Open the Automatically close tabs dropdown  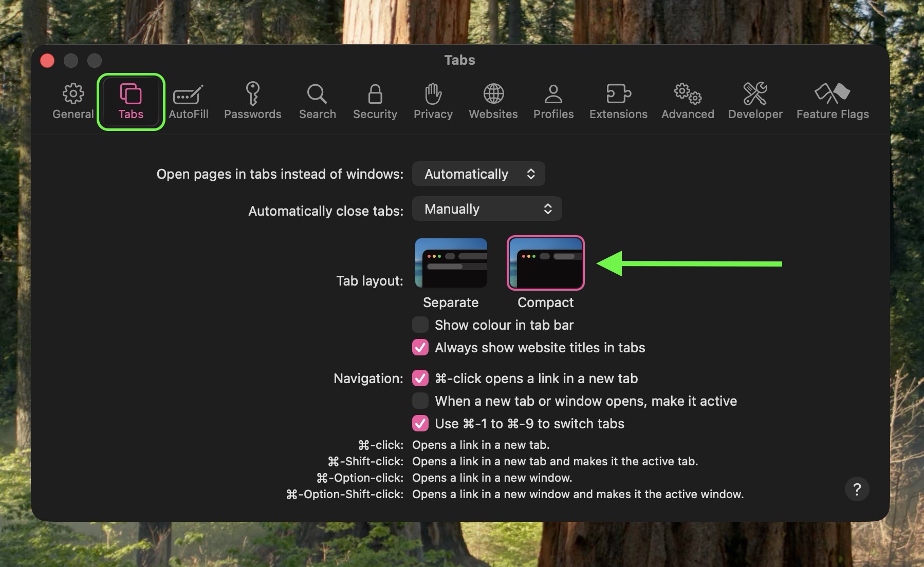pos(487,209)
